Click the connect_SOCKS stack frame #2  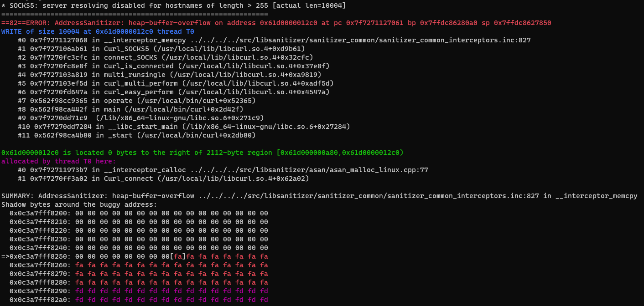(x=165, y=57)
